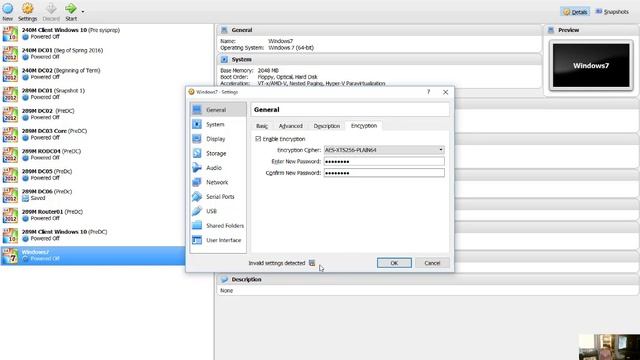Click the invalid settings warning icon
The width and height of the screenshot is (640, 360).
click(312, 263)
